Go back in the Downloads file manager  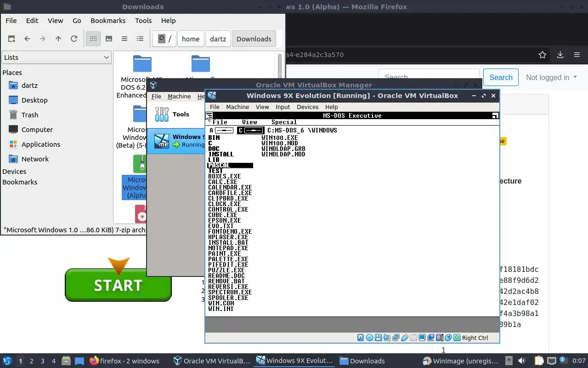[x=27, y=39]
